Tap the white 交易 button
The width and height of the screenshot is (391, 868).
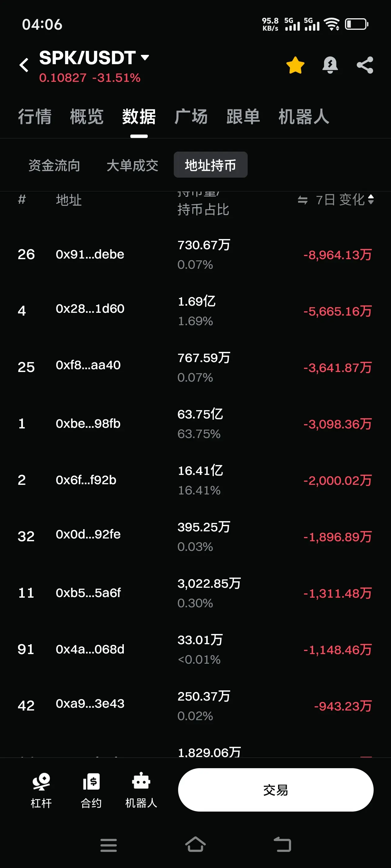coord(276,790)
